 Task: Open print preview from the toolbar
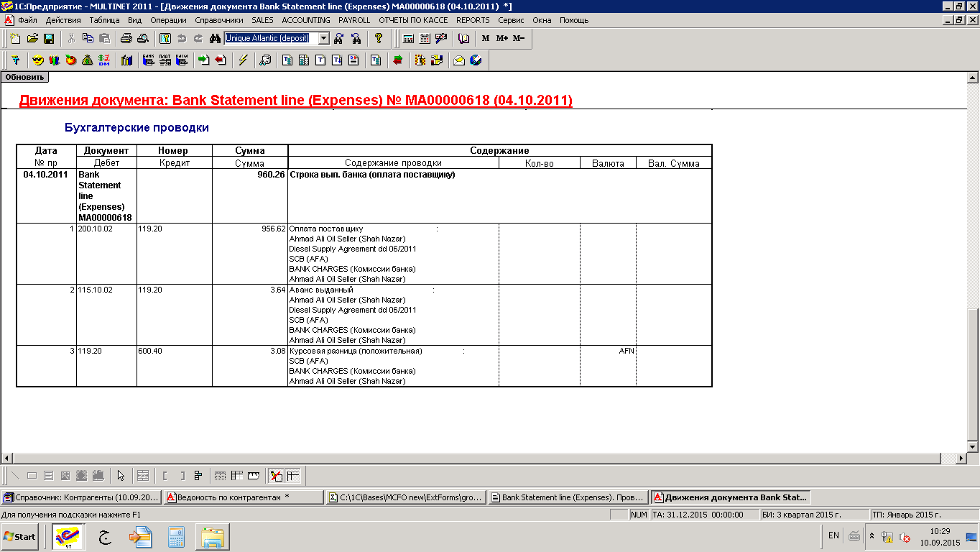(142, 39)
